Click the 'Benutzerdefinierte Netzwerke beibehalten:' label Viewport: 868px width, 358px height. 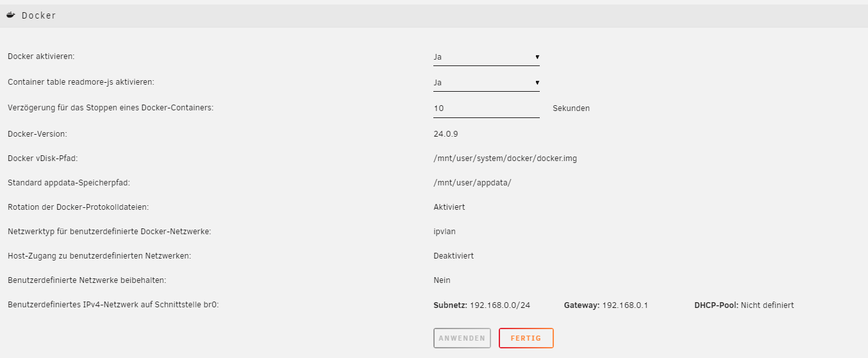(x=87, y=280)
